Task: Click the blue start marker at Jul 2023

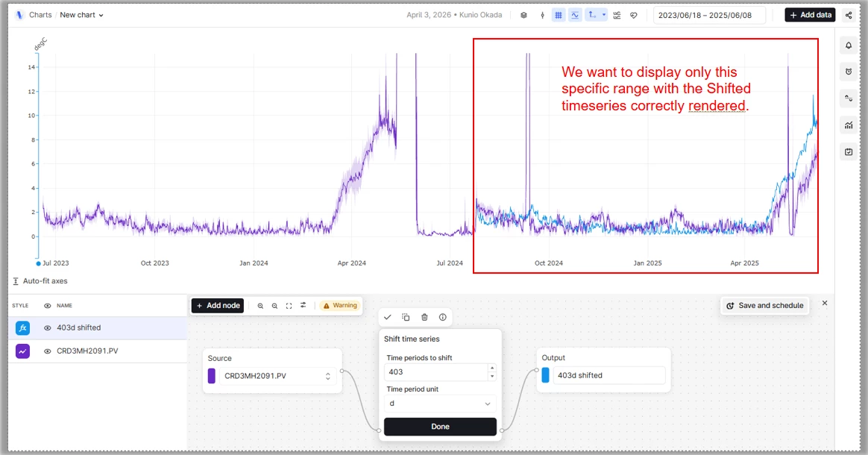Action: [x=38, y=263]
